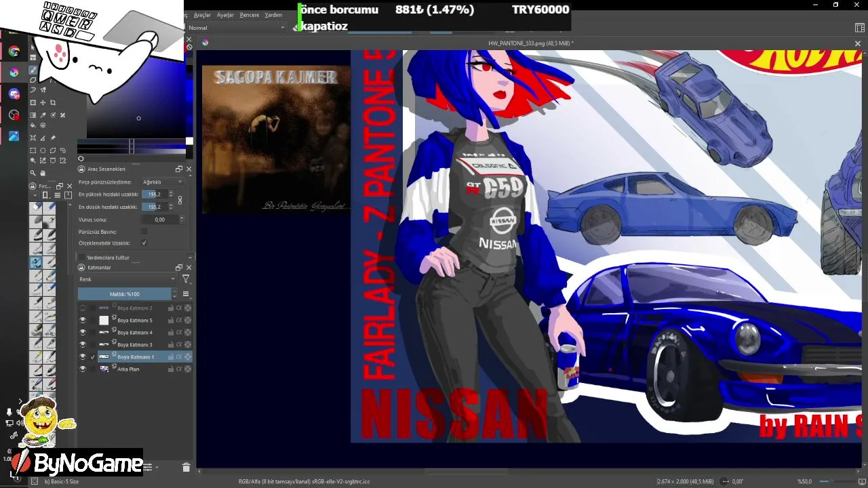Hide the Boya Katmanı 5 layer
Image resolution: width=868 pixels, height=488 pixels.
coord(83,320)
